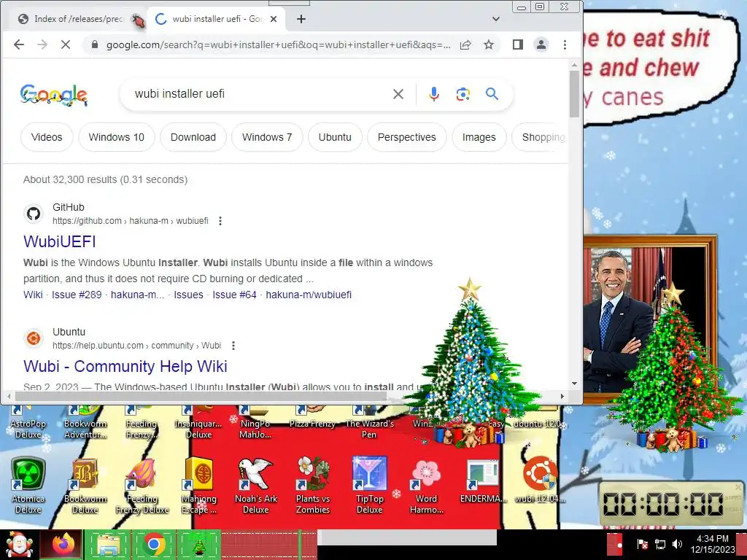The height and width of the screenshot is (560, 747).
Task: Click Chrome's forward navigation arrow
Action: click(42, 44)
